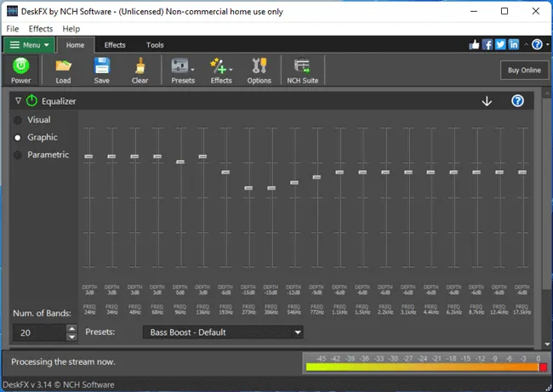Viewport: 553px width, 392px height.
Task: Click the 12.4kHz band slider handle
Action: click(499, 172)
